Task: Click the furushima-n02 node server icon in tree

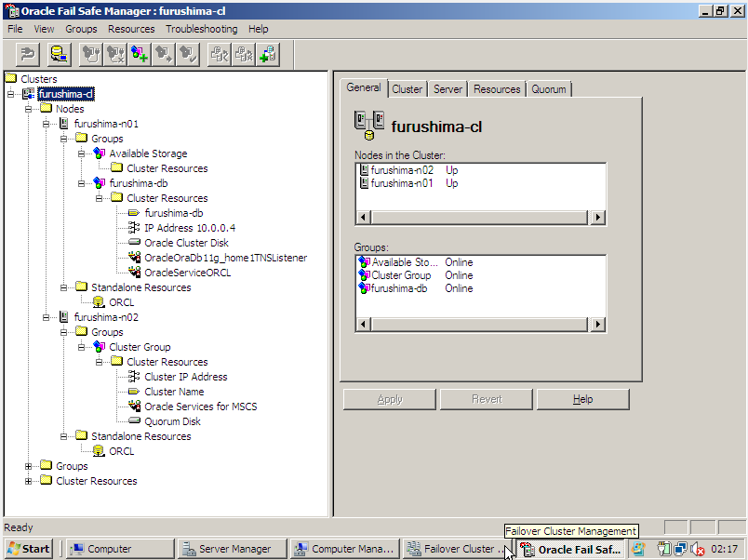Action: pyautogui.click(x=64, y=316)
